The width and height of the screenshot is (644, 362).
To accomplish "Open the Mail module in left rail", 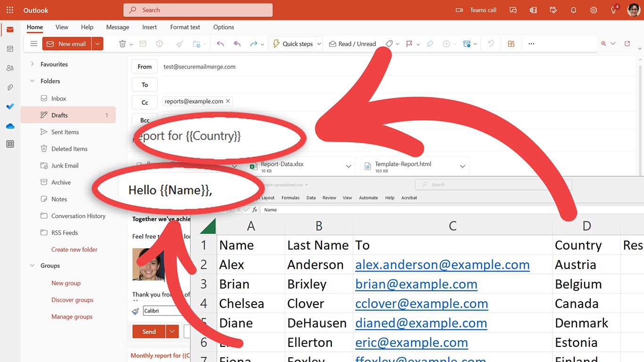I will coord(10,30).
